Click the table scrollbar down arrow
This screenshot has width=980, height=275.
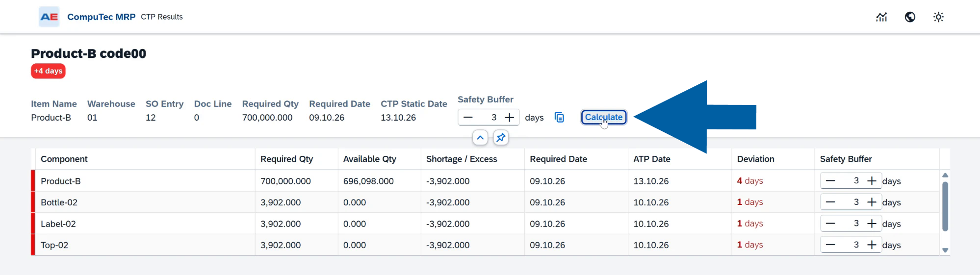pyautogui.click(x=945, y=250)
